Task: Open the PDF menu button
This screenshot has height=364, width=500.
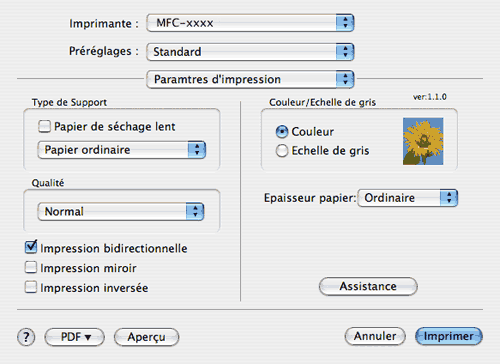Action: click(x=75, y=337)
